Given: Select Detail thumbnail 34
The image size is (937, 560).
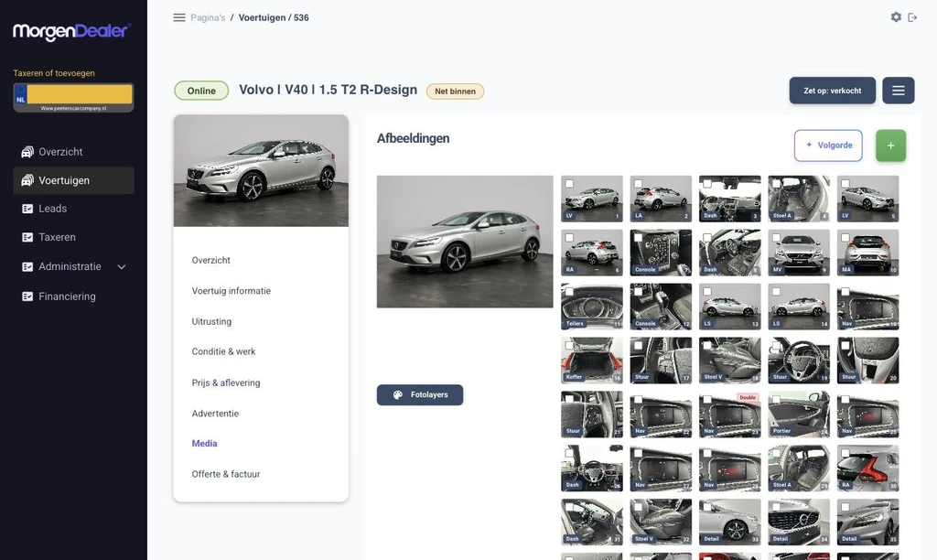Looking at the screenshot, I should [799, 522].
